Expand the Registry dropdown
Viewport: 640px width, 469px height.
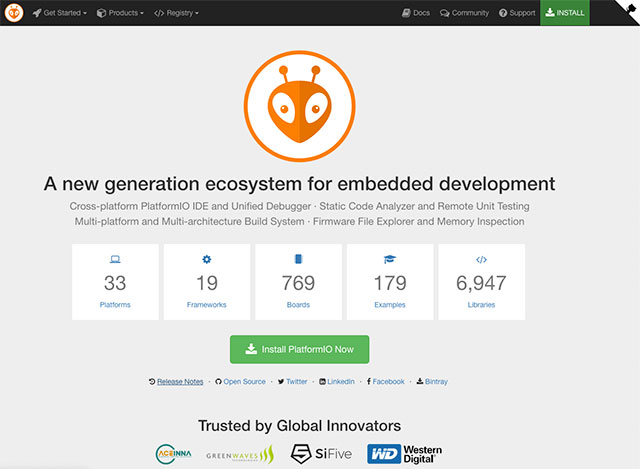(177, 13)
